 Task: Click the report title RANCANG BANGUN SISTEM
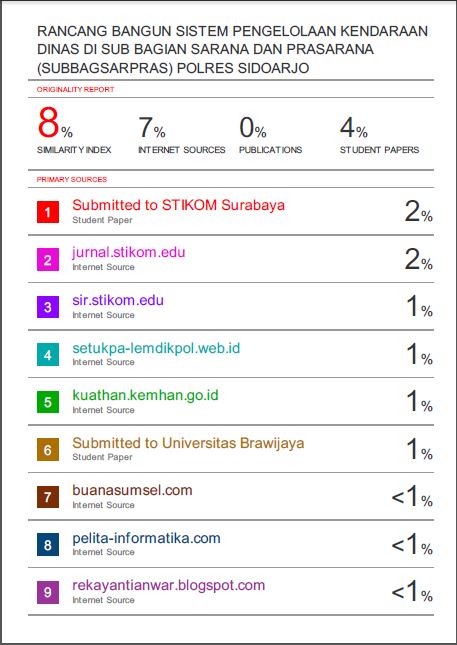(233, 49)
